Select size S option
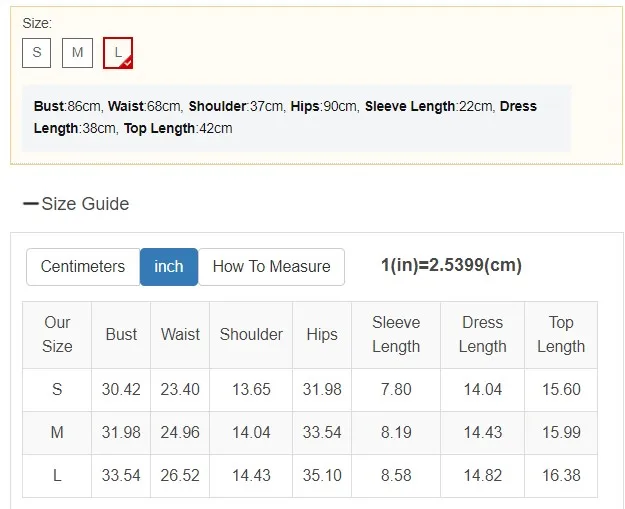 point(36,53)
